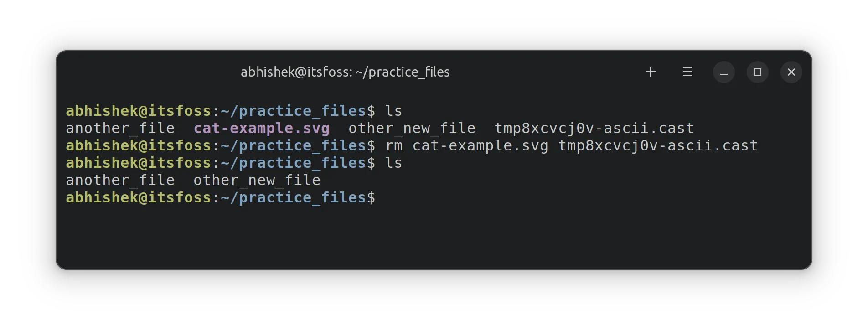This screenshot has width=868, height=331.
Task: Select another_file in the first ls listing
Action: pyautogui.click(x=120, y=128)
